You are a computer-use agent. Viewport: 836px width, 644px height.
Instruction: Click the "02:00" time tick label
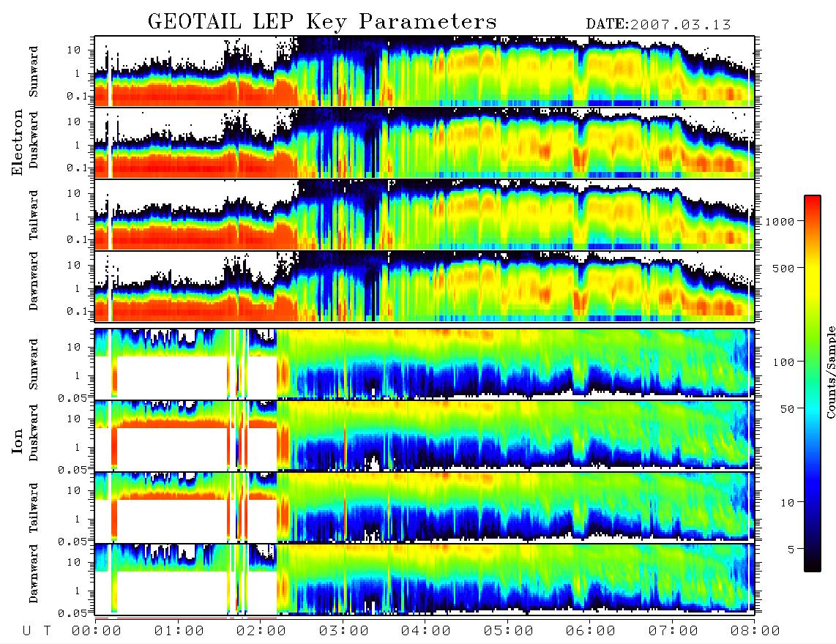pyautogui.click(x=261, y=632)
